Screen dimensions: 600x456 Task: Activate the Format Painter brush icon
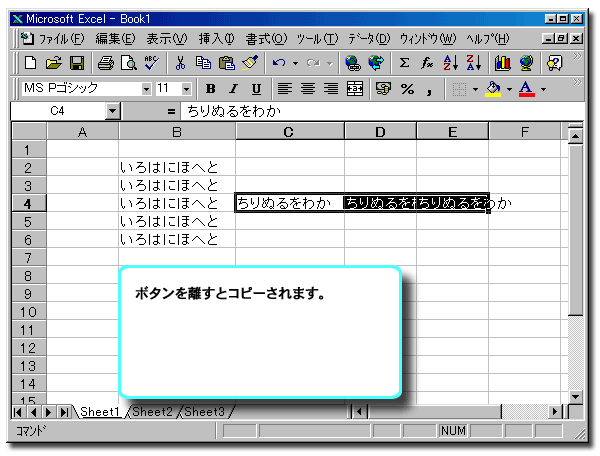250,63
